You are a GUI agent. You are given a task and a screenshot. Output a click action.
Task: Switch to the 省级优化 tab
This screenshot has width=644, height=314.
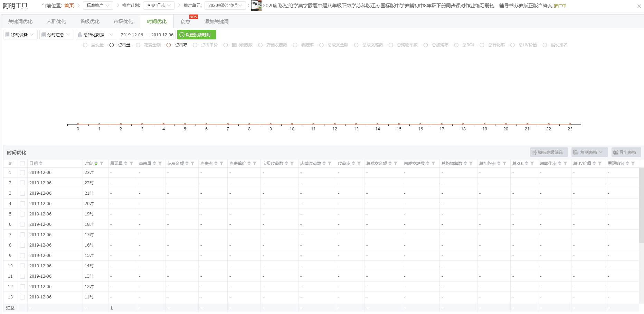(90, 21)
